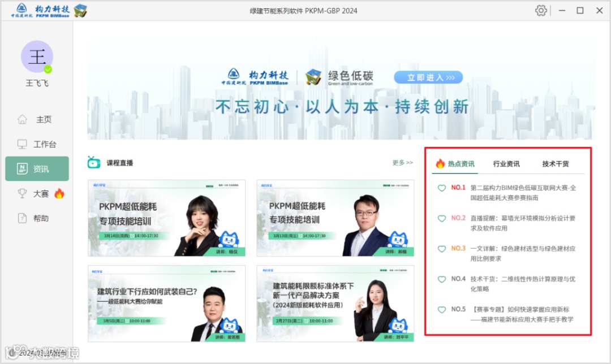Click the help document icon beside 帮助
Viewport: 611px width, 364px height.
[x=22, y=218]
